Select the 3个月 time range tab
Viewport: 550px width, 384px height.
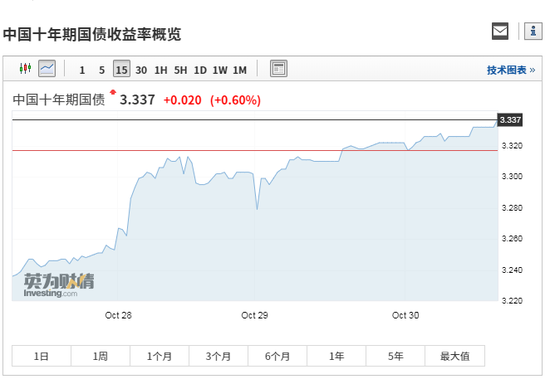pos(218,356)
